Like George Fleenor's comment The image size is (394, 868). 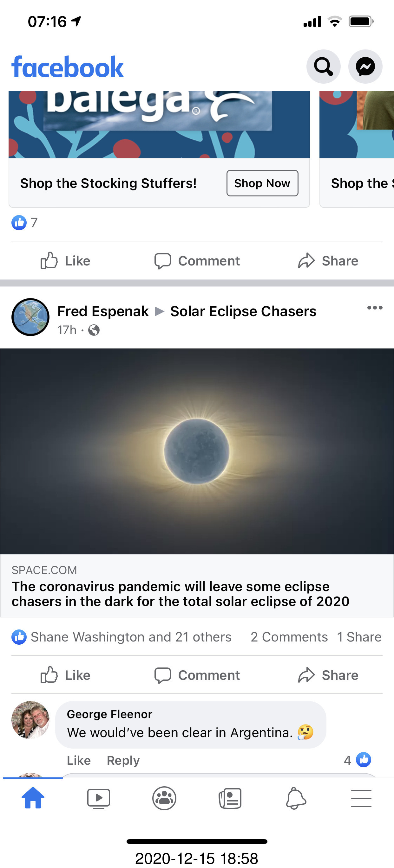point(79,761)
